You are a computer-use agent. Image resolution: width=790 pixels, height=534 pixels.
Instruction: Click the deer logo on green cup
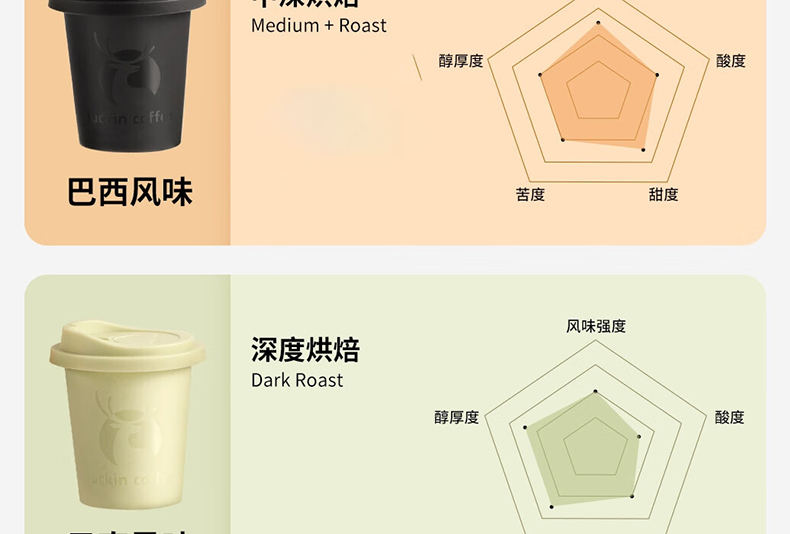pyautogui.click(x=129, y=426)
